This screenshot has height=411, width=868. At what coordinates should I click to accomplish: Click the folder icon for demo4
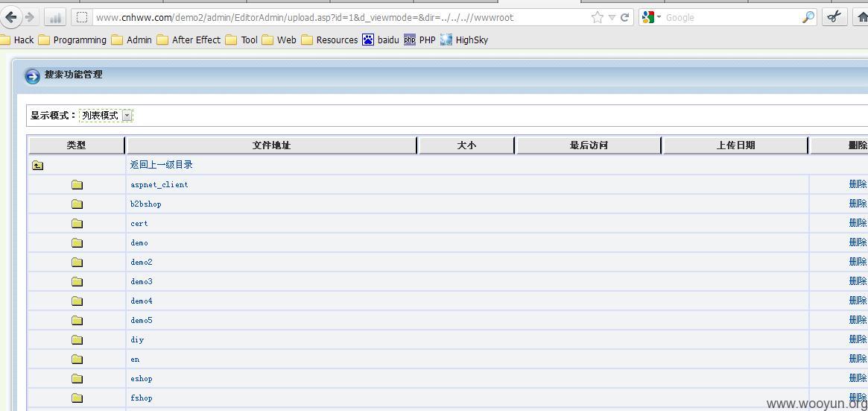[x=77, y=301]
